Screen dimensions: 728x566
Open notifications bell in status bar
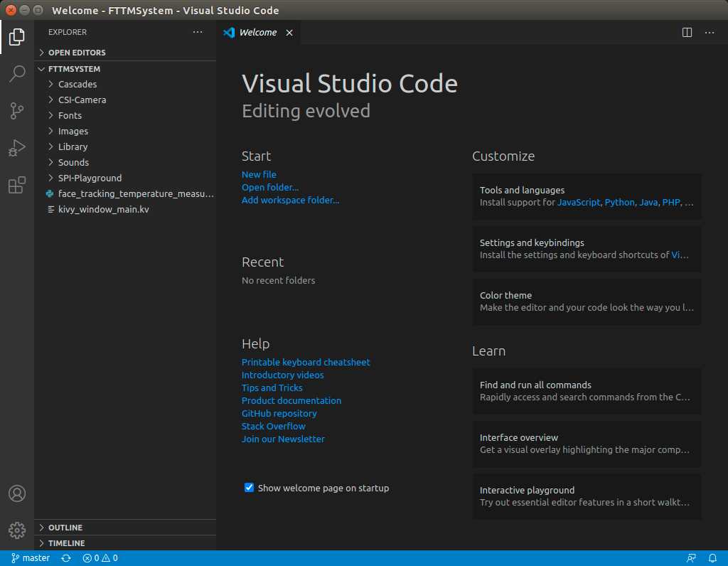(x=712, y=558)
